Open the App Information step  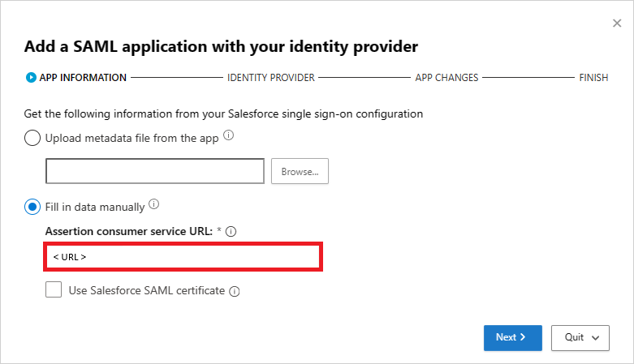[x=83, y=78]
